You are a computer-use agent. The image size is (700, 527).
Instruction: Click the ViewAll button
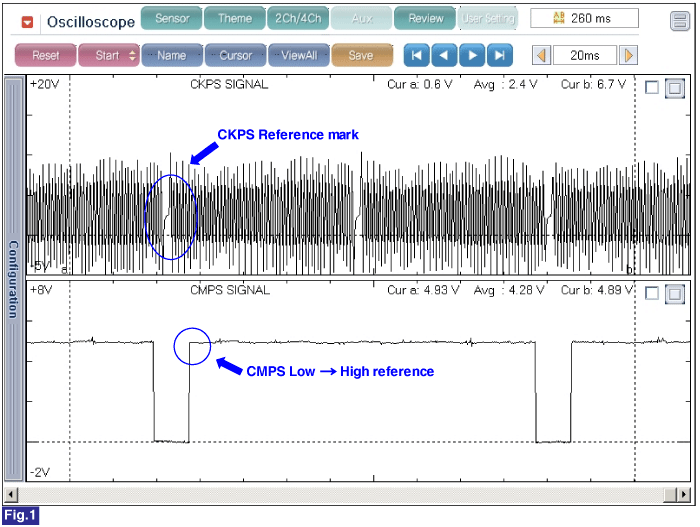click(x=299, y=55)
